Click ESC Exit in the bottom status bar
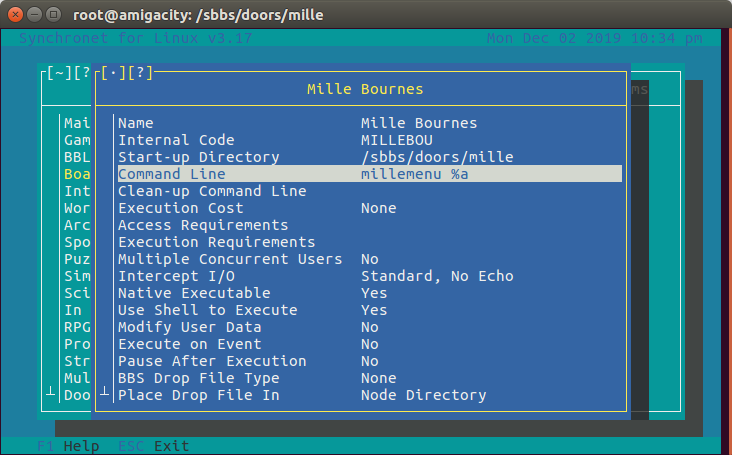 pos(153,446)
